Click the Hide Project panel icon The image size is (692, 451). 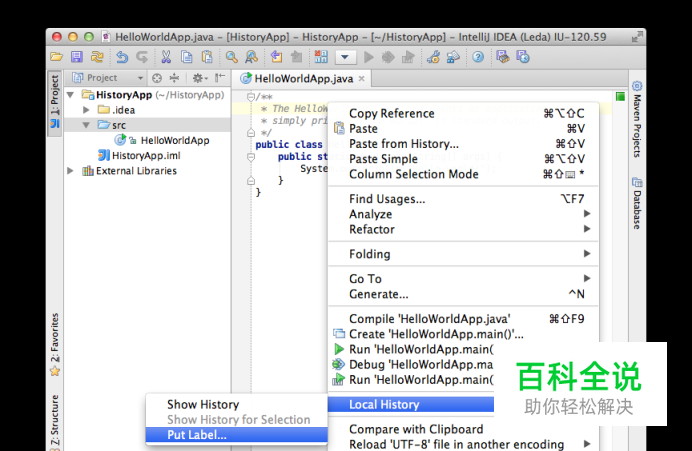coord(220,78)
